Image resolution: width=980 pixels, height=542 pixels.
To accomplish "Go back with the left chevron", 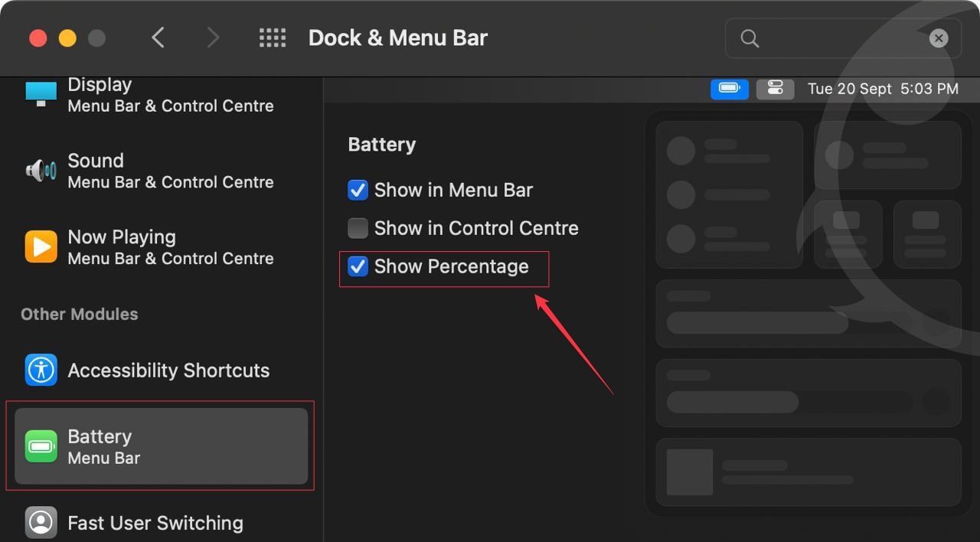I will point(158,38).
